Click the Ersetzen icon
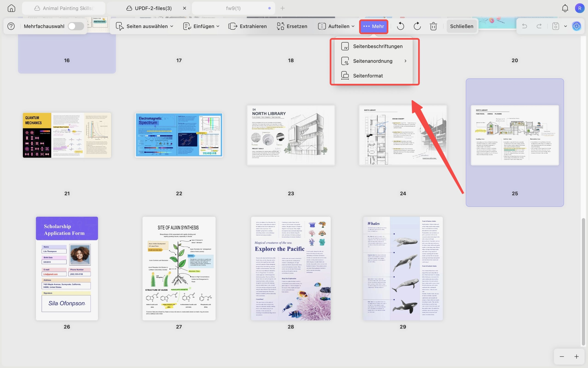Viewport: 588px width, 368px height. [280, 26]
